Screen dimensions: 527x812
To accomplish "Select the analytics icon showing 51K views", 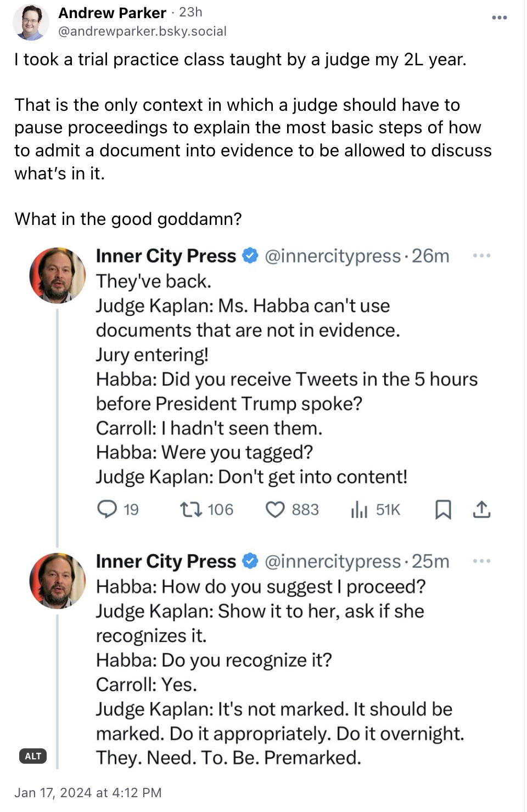I will [x=359, y=510].
